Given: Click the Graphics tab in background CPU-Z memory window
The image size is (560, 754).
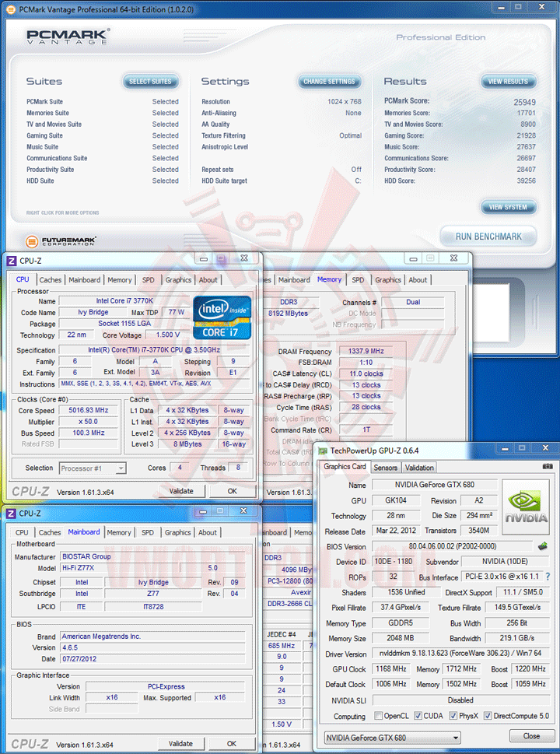Looking at the screenshot, I should click(x=388, y=280).
